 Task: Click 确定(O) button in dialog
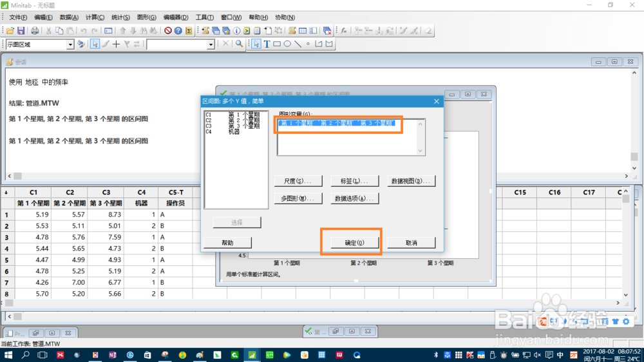354,243
